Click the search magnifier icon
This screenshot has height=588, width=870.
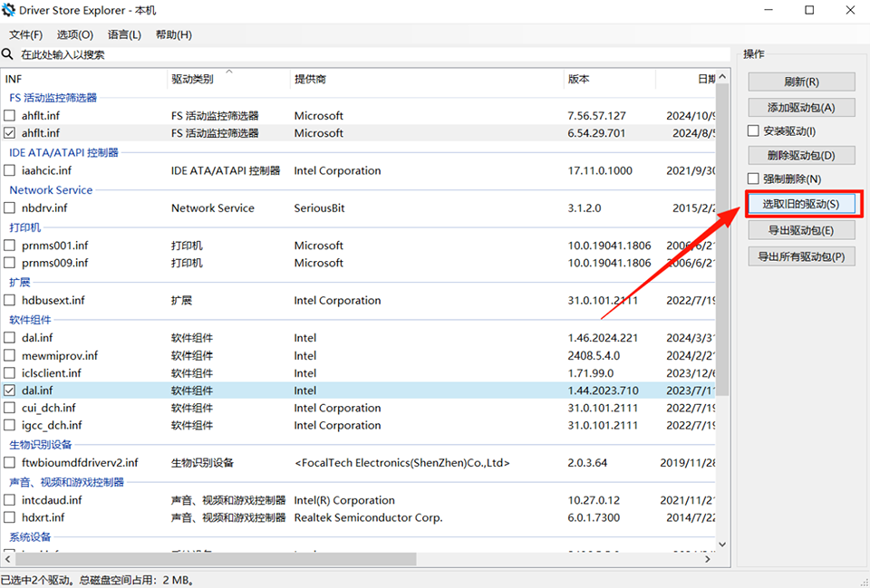coord(7,53)
